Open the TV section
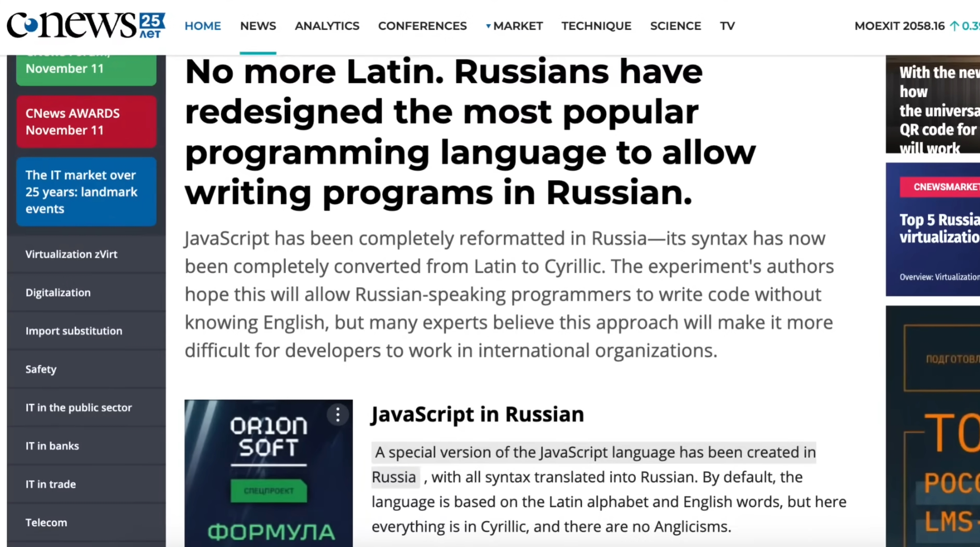The height and width of the screenshot is (547, 980). [727, 26]
